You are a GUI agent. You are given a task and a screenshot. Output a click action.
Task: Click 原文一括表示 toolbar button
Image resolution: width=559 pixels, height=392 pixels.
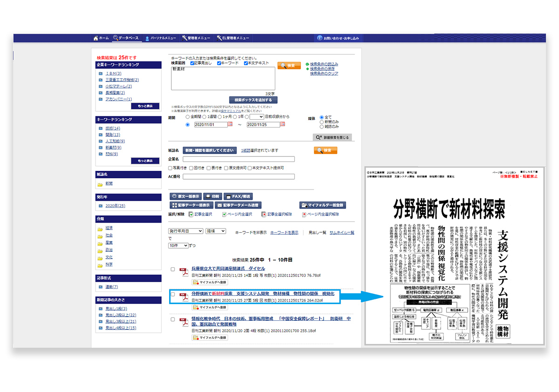185,196
